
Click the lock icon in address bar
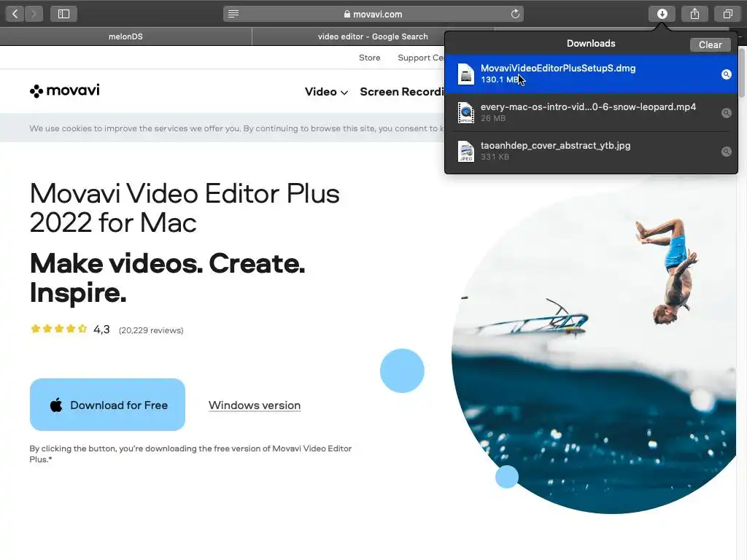347,15
